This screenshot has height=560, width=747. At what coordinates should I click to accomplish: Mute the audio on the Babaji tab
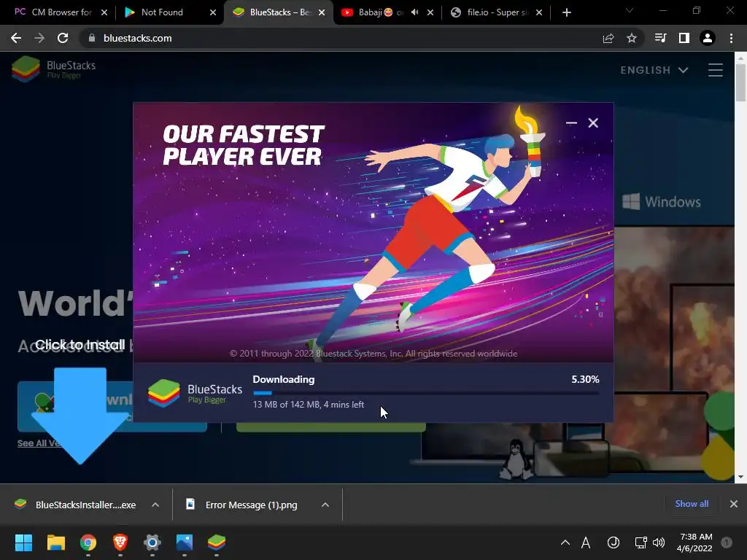coord(414,12)
